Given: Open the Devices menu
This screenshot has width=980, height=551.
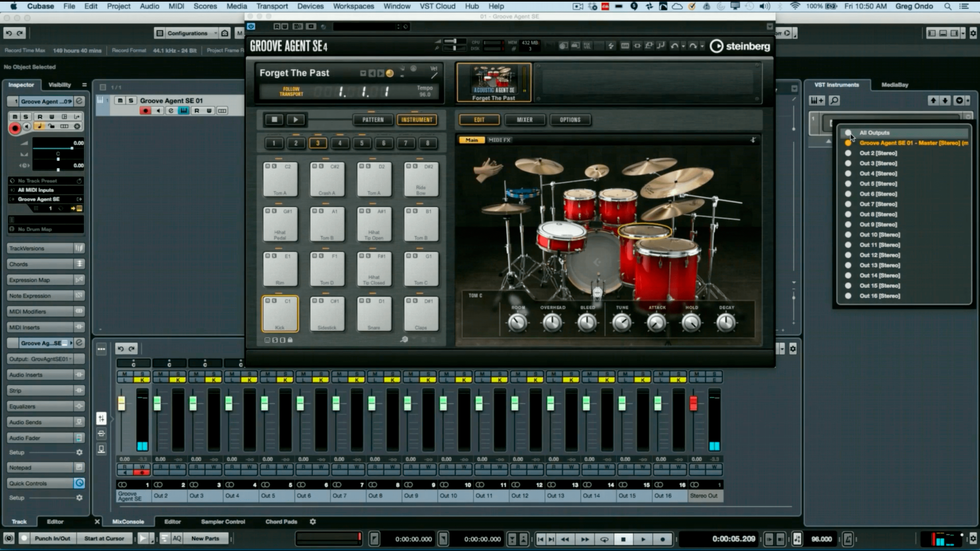Looking at the screenshot, I should [310, 6].
